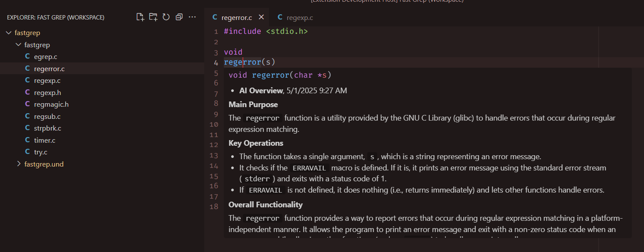Open try.c in the Explorer
Image resolution: width=644 pixels, height=252 pixels.
(41, 152)
